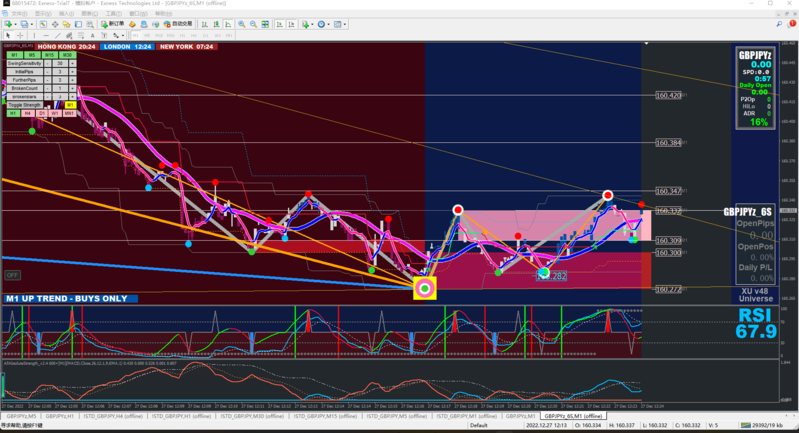Click the SwingSensitivity label button
Viewport: 799px width, 433px height.
point(24,63)
